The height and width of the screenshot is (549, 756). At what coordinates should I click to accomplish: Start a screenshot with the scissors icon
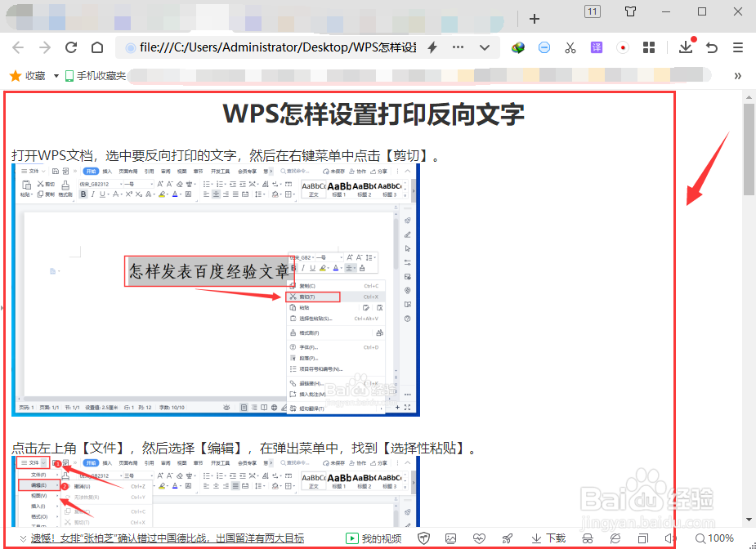point(570,47)
